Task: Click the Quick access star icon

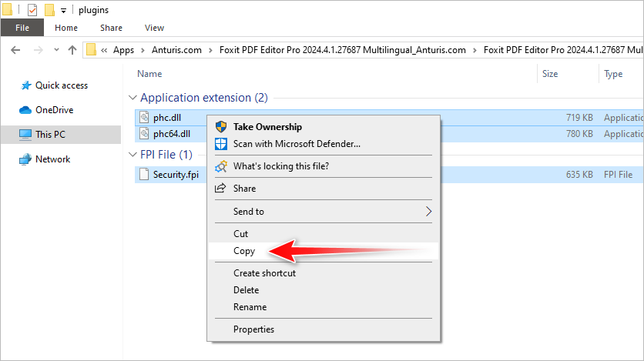Action: point(25,85)
